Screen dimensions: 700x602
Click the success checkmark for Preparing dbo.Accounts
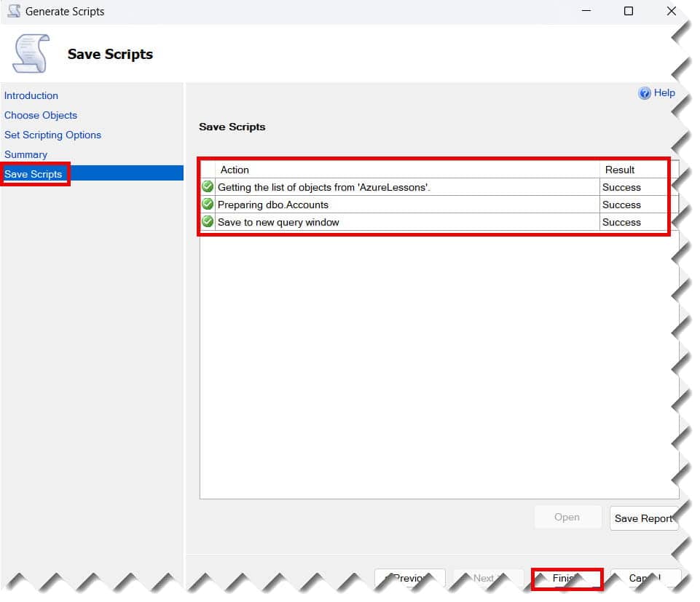click(x=208, y=205)
